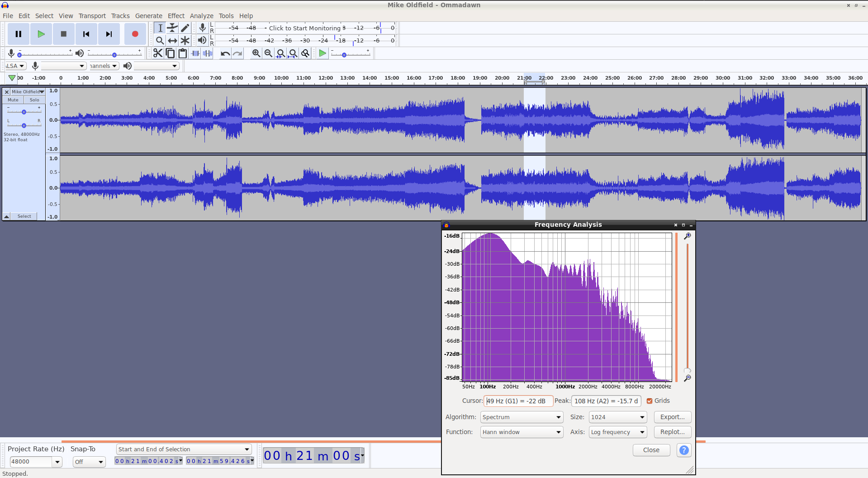
Task: Pause playback with the Pause button
Action: point(19,34)
